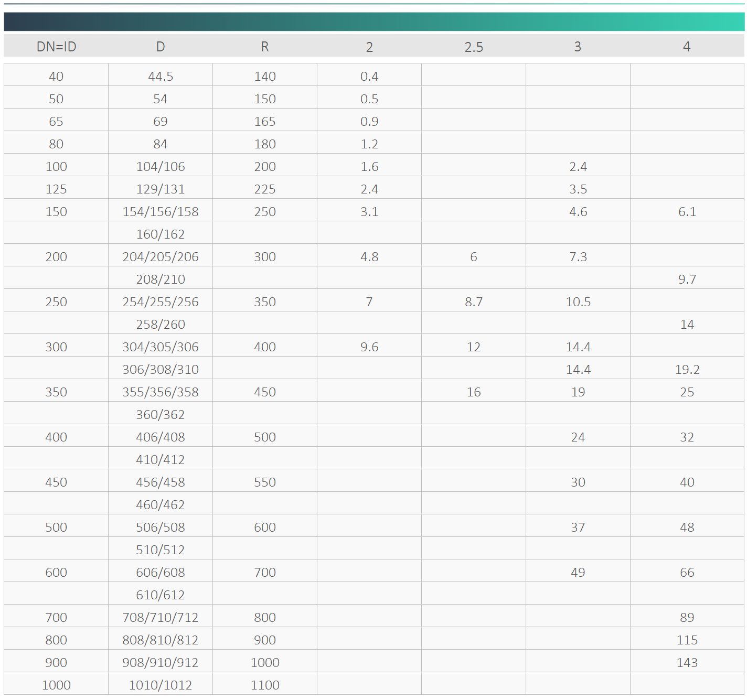
Task: Click the cell showing 9.7
Action: pos(687,279)
